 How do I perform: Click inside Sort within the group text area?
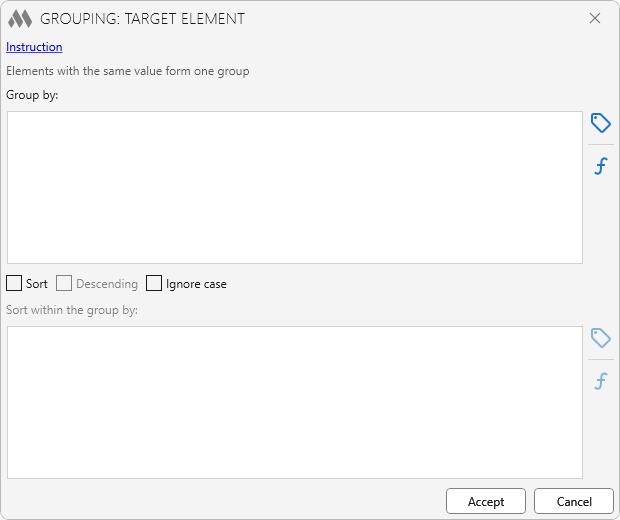[295, 403]
